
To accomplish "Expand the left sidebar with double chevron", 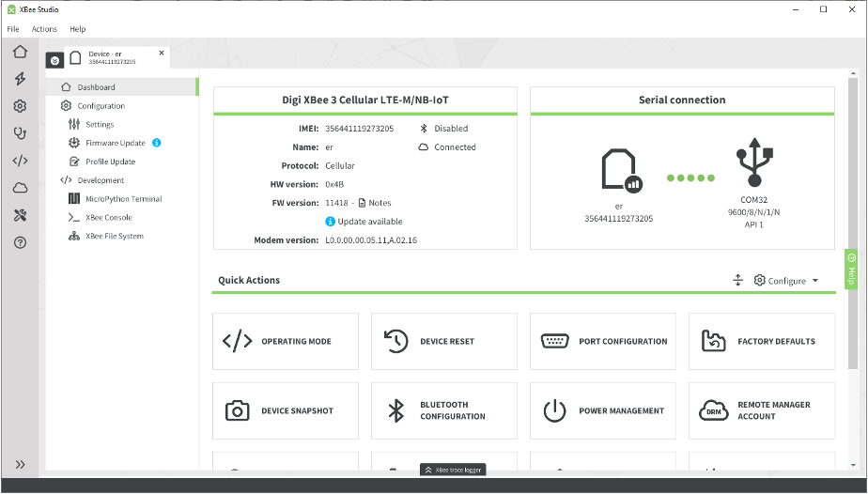I will click(x=20, y=465).
